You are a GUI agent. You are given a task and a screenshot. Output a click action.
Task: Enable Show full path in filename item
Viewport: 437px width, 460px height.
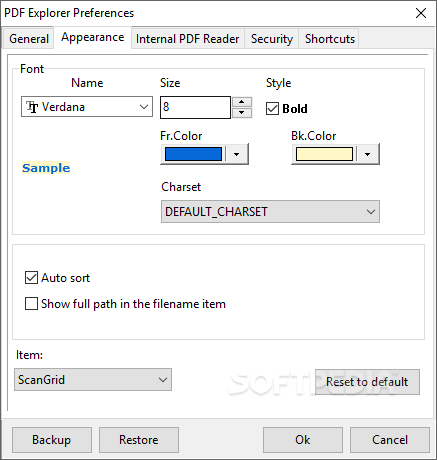pyautogui.click(x=31, y=304)
